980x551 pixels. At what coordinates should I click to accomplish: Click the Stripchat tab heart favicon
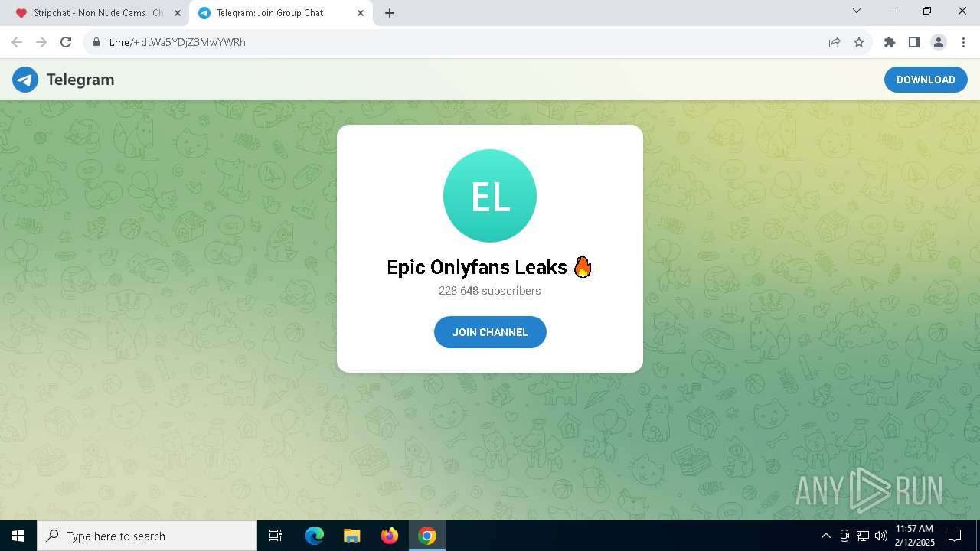(x=21, y=13)
